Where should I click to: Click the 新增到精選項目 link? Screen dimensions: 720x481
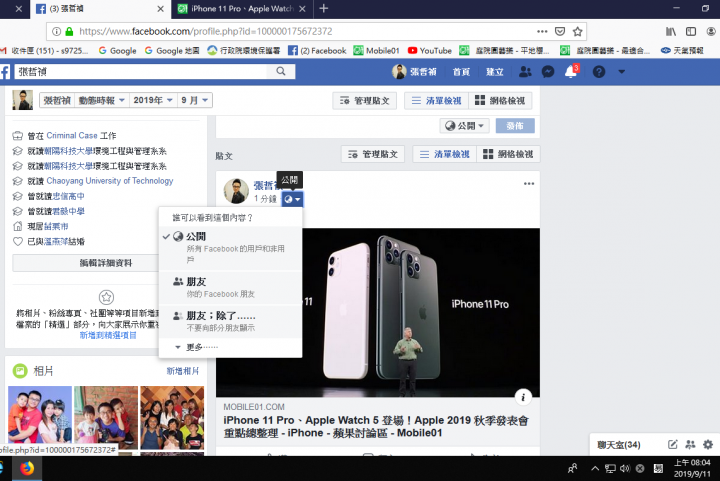tap(108, 336)
